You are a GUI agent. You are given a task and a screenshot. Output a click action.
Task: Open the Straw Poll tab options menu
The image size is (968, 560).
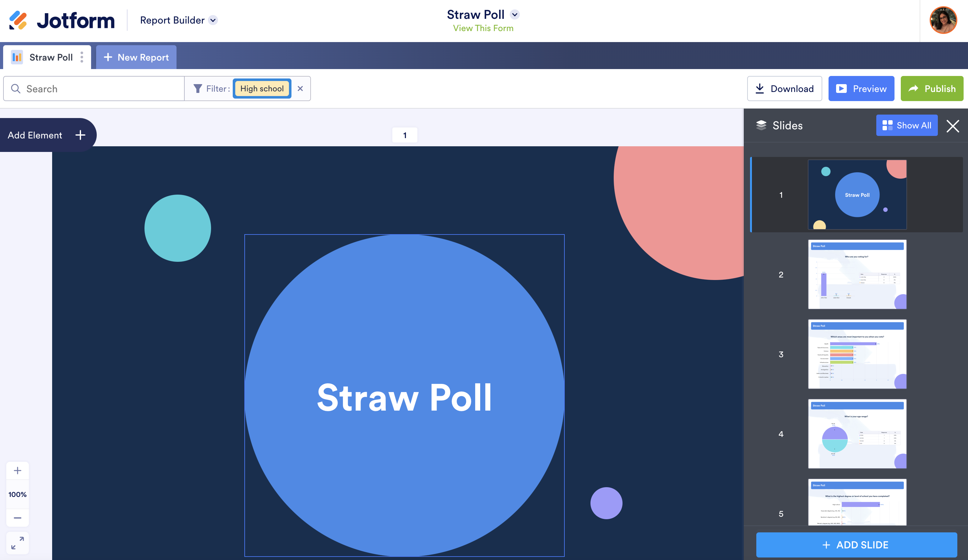click(x=82, y=57)
